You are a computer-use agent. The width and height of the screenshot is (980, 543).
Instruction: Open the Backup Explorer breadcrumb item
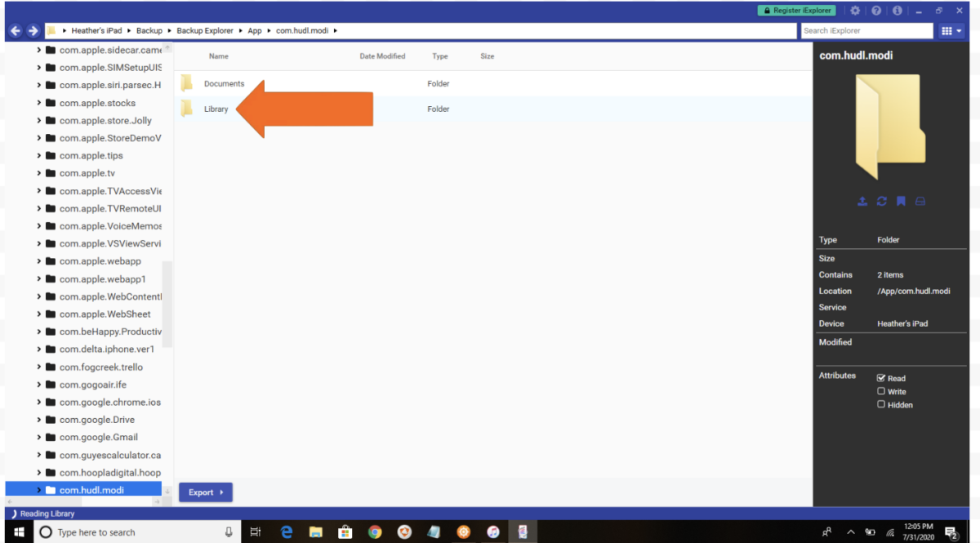tap(205, 30)
